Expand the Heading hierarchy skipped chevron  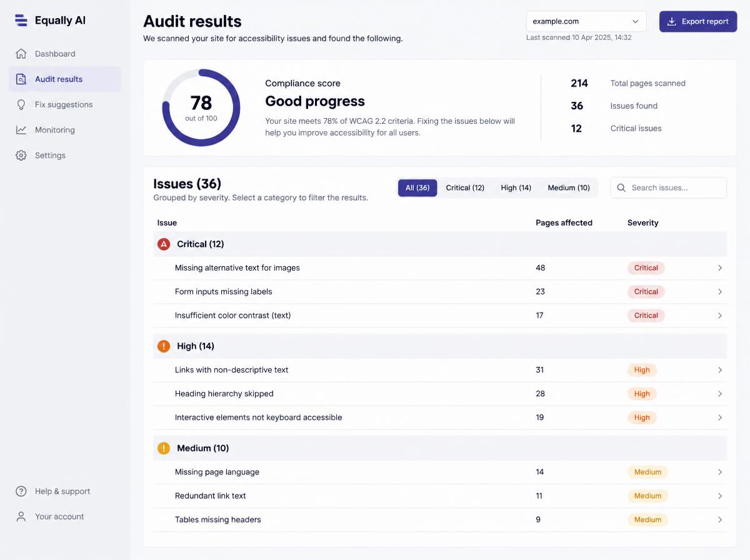click(x=720, y=394)
